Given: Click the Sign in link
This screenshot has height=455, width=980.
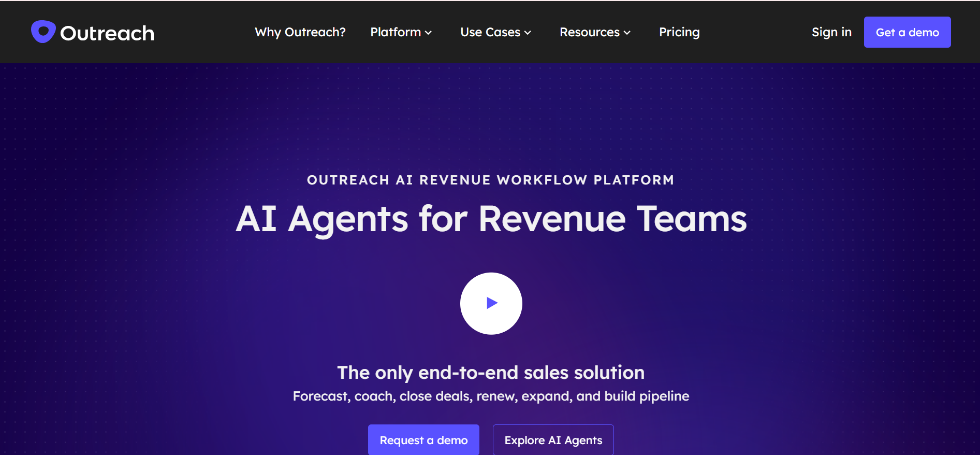Looking at the screenshot, I should pos(831,32).
